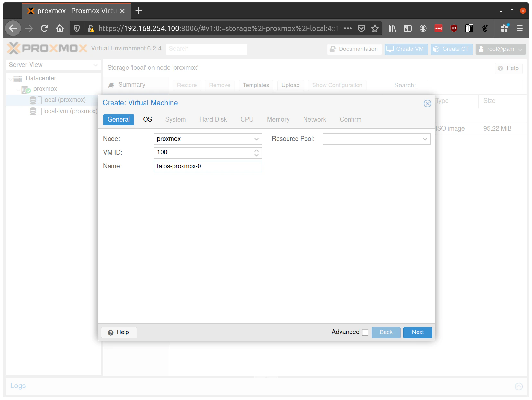Switch to the OS tab

[x=147, y=120]
